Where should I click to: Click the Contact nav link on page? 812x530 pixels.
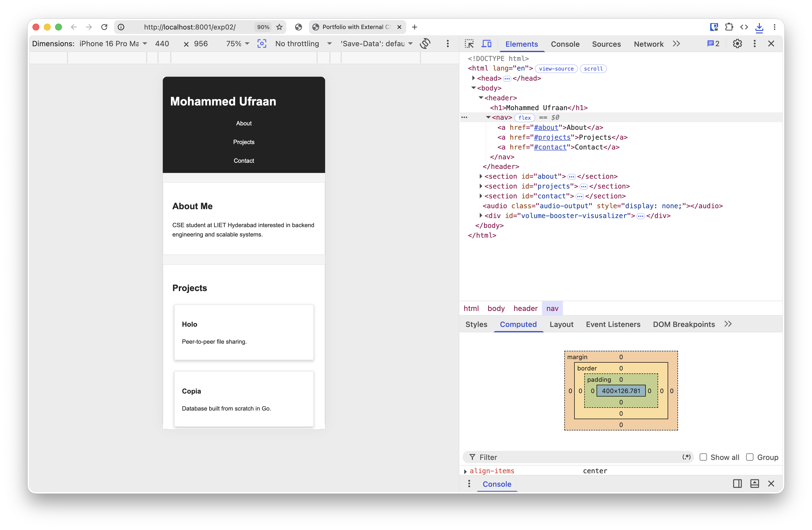click(244, 161)
